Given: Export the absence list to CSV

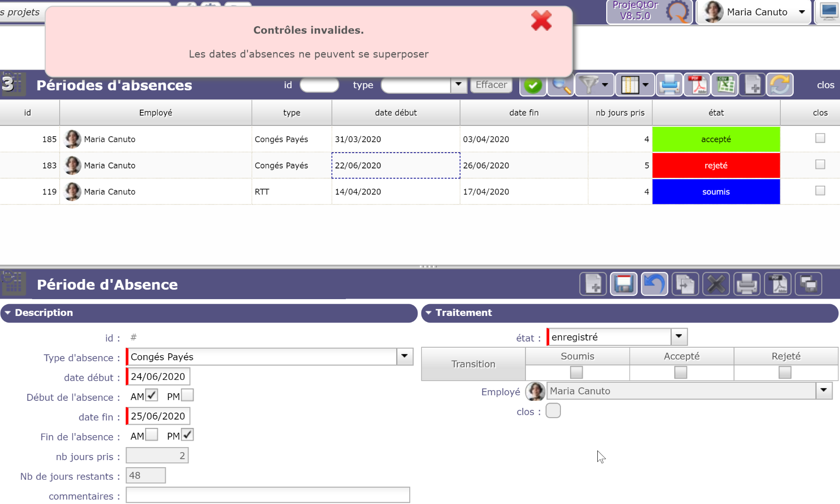Looking at the screenshot, I should [x=725, y=85].
